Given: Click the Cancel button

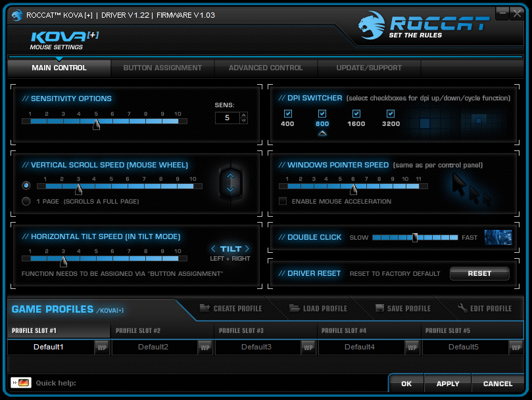Looking at the screenshot, I should click(x=498, y=384).
